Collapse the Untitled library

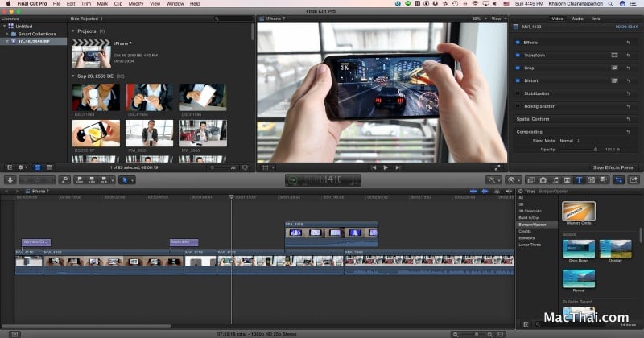[5, 26]
